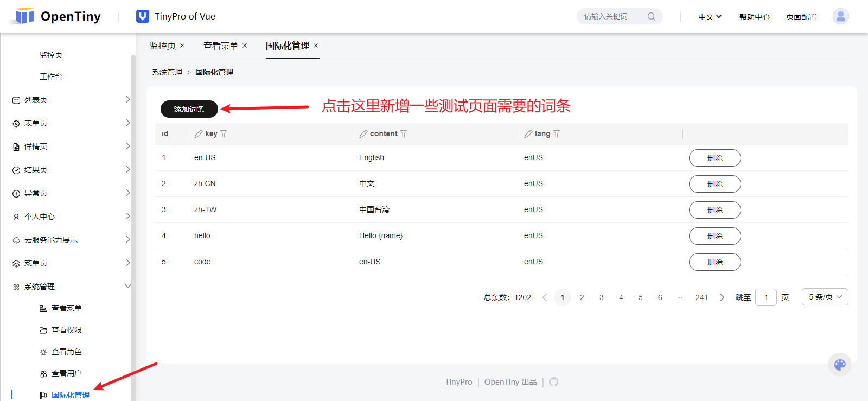Filter the content column with the funnel icon
Viewport: 868px width, 401px height.
tap(404, 134)
